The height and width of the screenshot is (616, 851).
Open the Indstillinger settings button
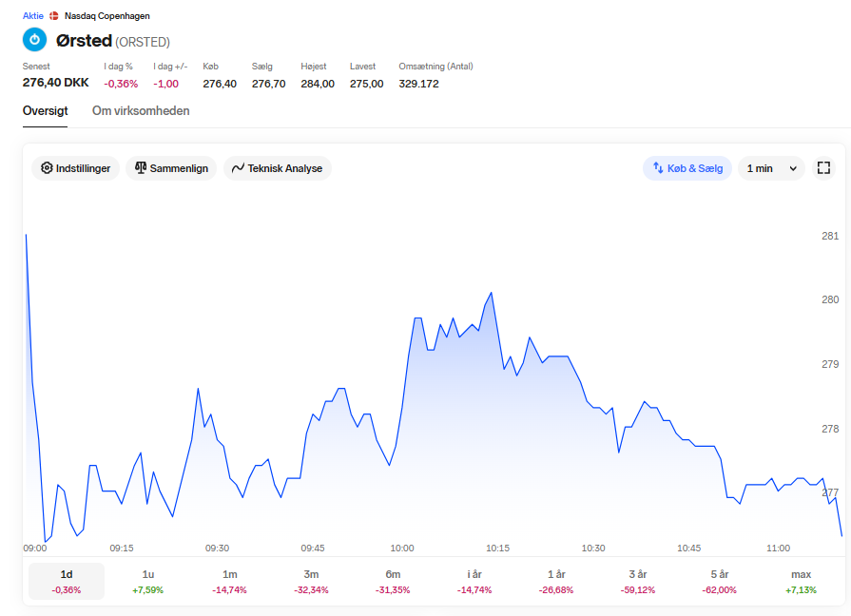(75, 168)
